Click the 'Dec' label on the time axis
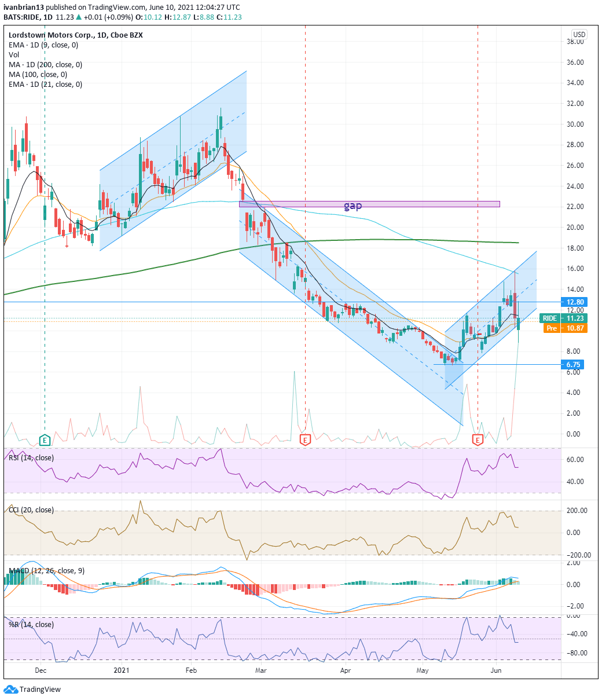This screenshot has height=700, width=602. point(41,670)
